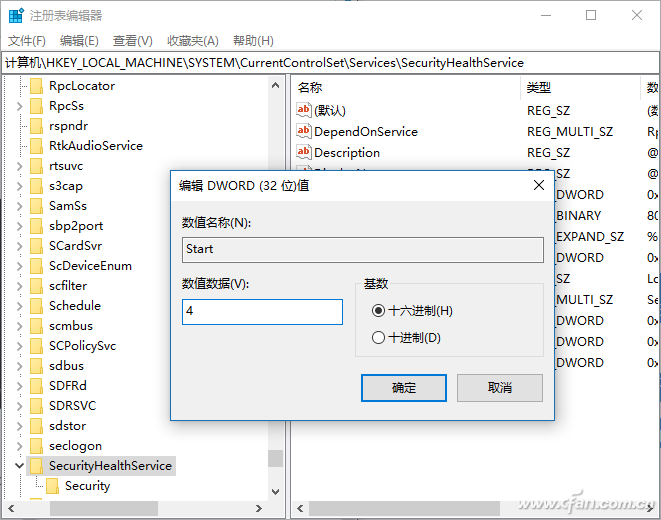Select the 十六进制(H) hexadecimal radio button
The width and height of the screenshot is (661, 520).
point(378,311)
